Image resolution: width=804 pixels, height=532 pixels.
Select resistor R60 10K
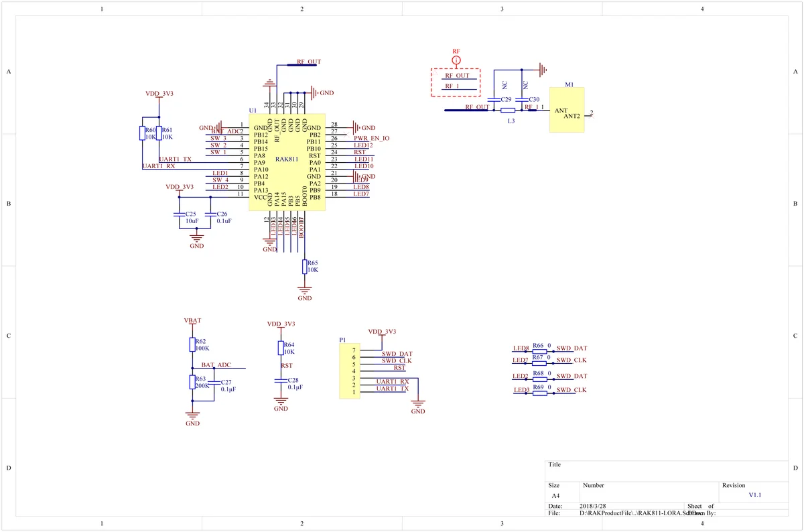[x=142, y=133]
